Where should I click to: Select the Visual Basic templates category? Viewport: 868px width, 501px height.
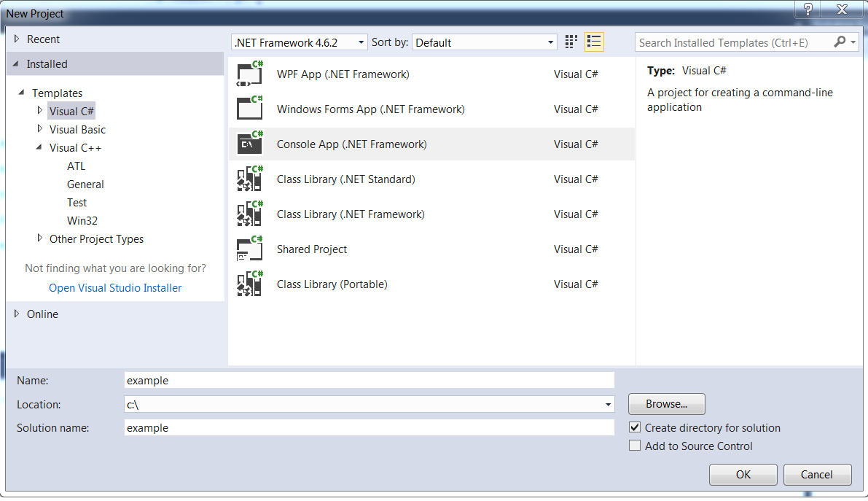pos(77,129)
